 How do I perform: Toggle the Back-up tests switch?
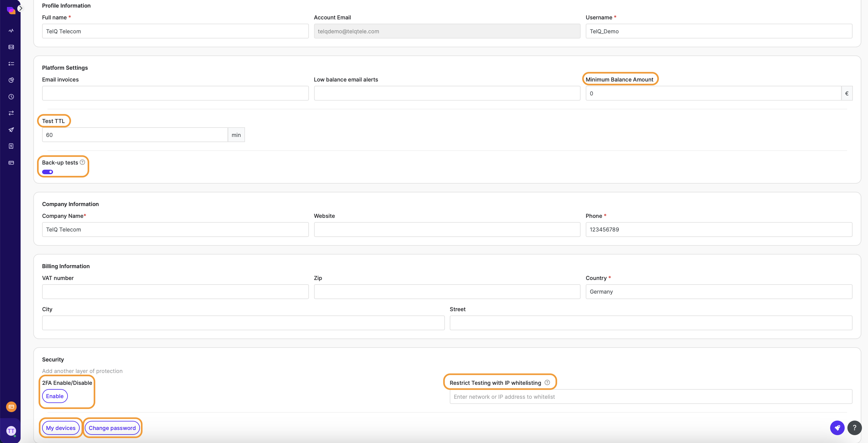(x=48, y=172)
